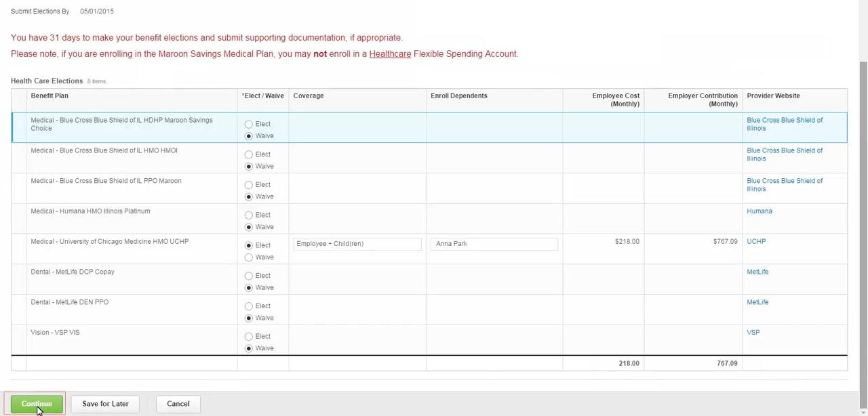Screen dimensions: 868x416
Task: Open Blue Cross website link for HDHP plan
Action: click(x=785, y=124)
